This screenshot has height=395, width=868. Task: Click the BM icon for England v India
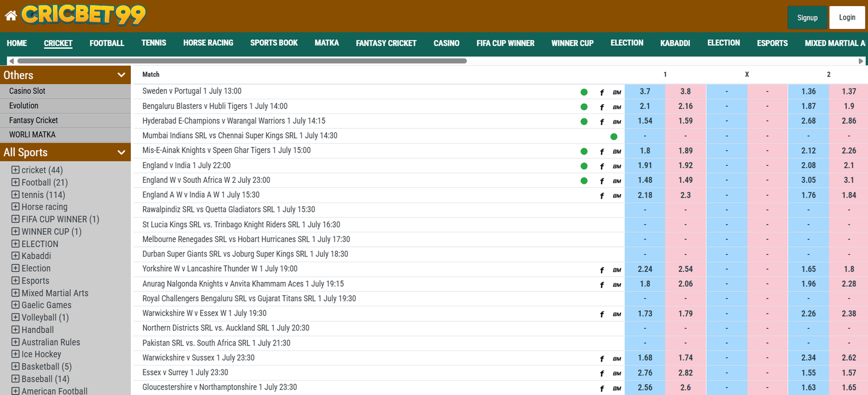[617, 166]
